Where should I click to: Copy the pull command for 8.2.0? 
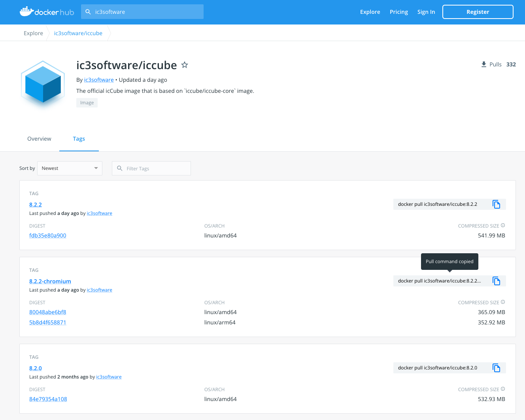(x=496, y=368)
